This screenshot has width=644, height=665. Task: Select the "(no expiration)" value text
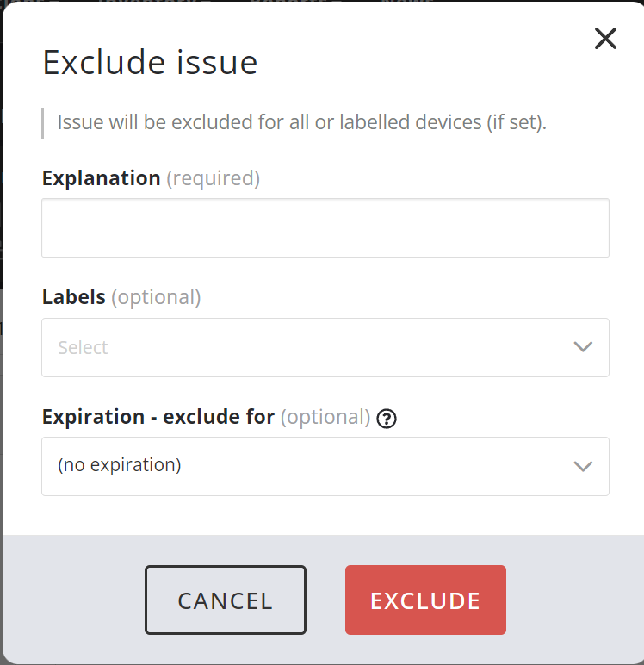tap(120, 465)
